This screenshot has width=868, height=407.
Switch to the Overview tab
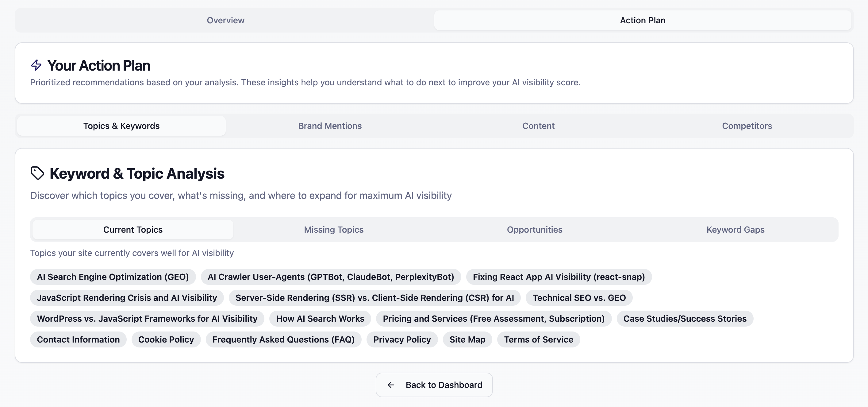225,20
